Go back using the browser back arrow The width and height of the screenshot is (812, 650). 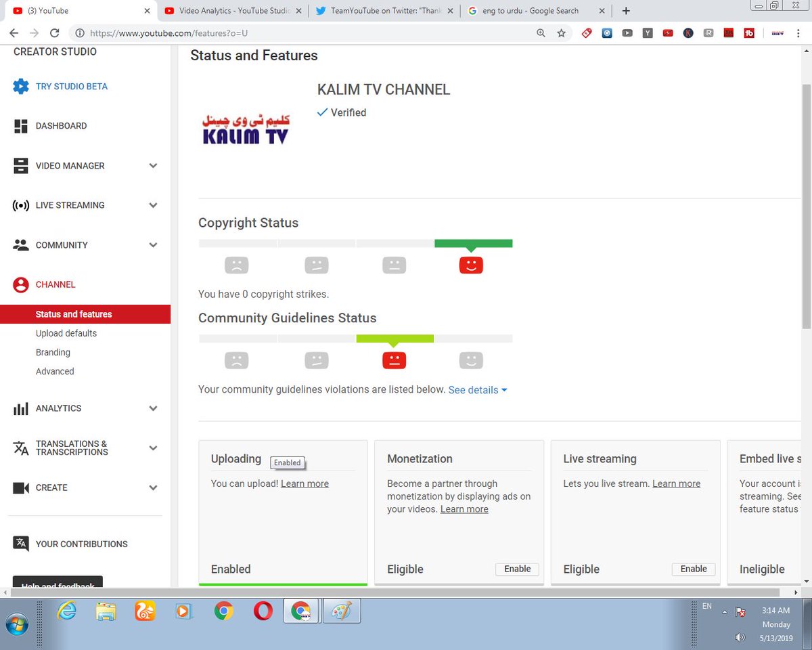click(x=14, y=32)
